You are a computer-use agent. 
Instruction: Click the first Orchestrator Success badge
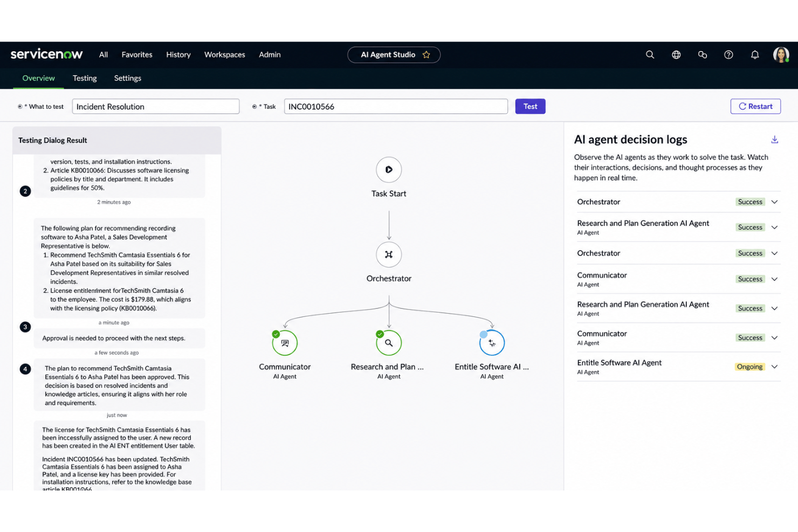(750, 202)
